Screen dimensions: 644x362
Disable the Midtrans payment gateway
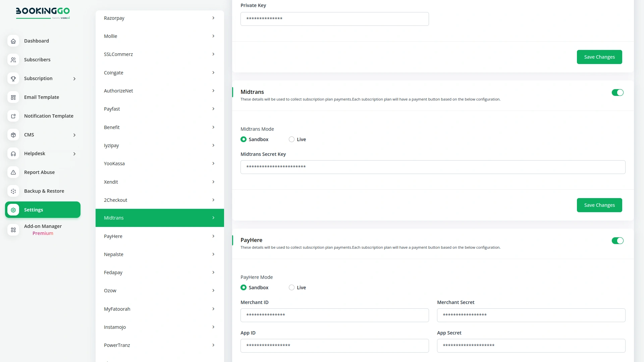pos(618,93)
